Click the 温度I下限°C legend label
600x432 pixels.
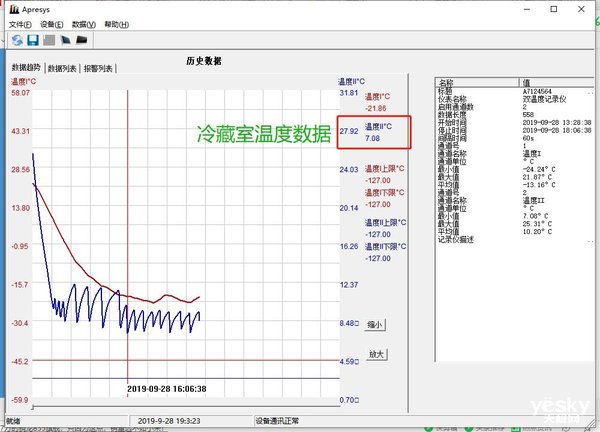coord(385,192)
